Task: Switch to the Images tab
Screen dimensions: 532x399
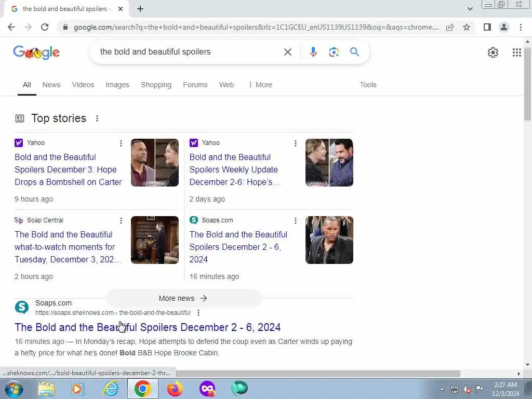Action: (x=117, y=85)
